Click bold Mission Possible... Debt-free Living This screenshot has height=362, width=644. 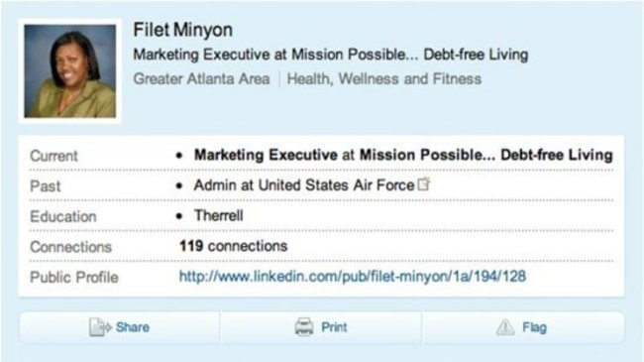486,155
